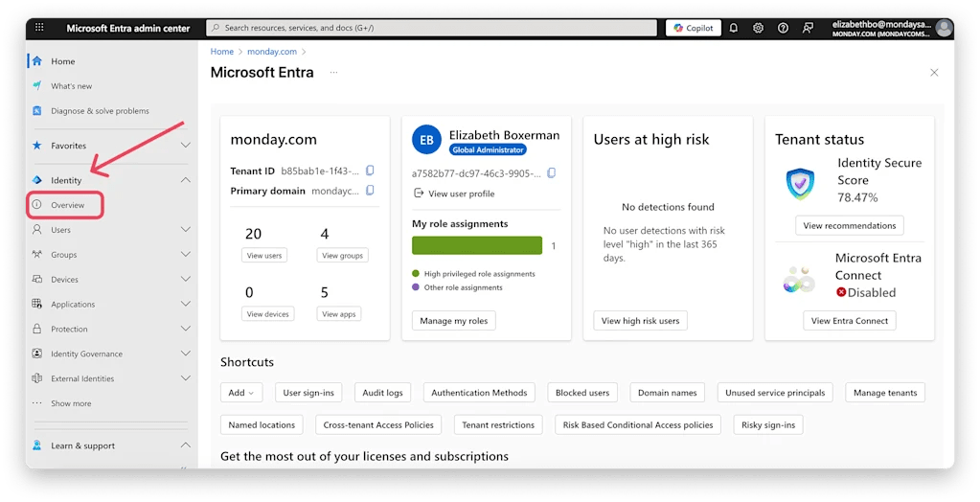Image resolution: width=980 pixels, height=502 pixels.
Task: Click the Identity Governance icon
Action: coord(36,354)
